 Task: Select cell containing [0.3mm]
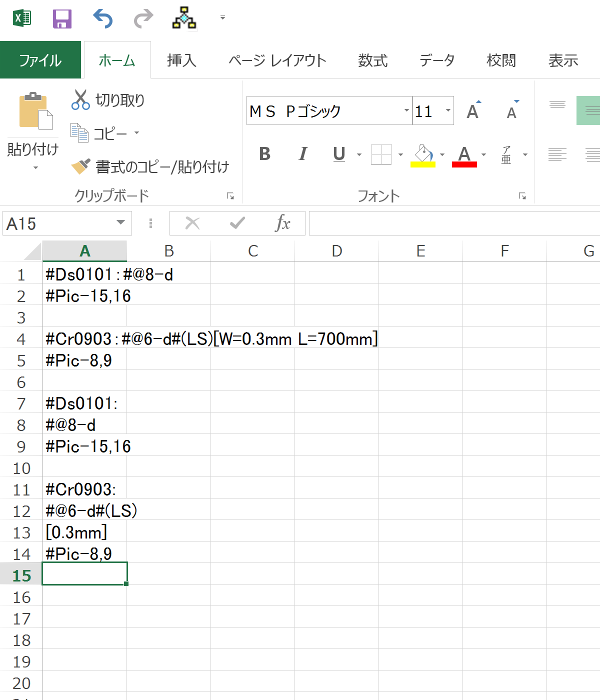click(x=85, y=532)
